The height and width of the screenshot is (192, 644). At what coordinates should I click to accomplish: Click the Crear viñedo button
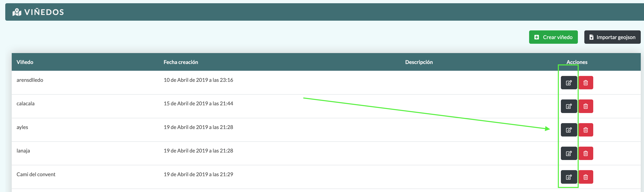point(553,37)
